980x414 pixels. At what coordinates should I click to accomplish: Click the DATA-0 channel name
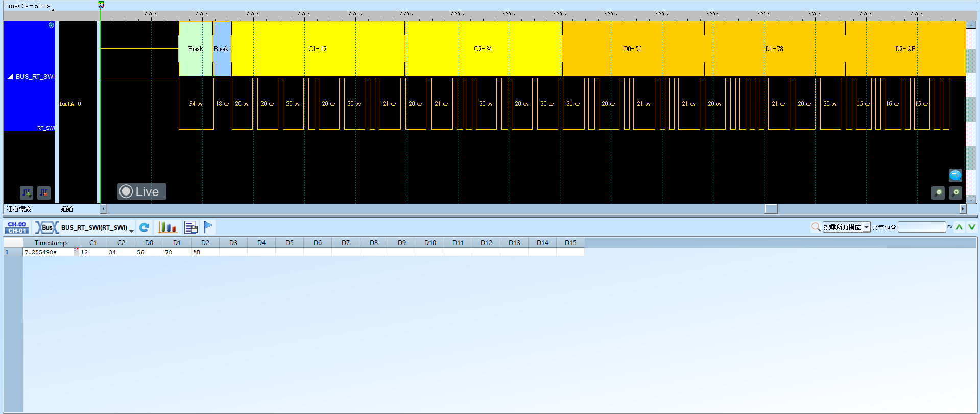tap(70, 104)
